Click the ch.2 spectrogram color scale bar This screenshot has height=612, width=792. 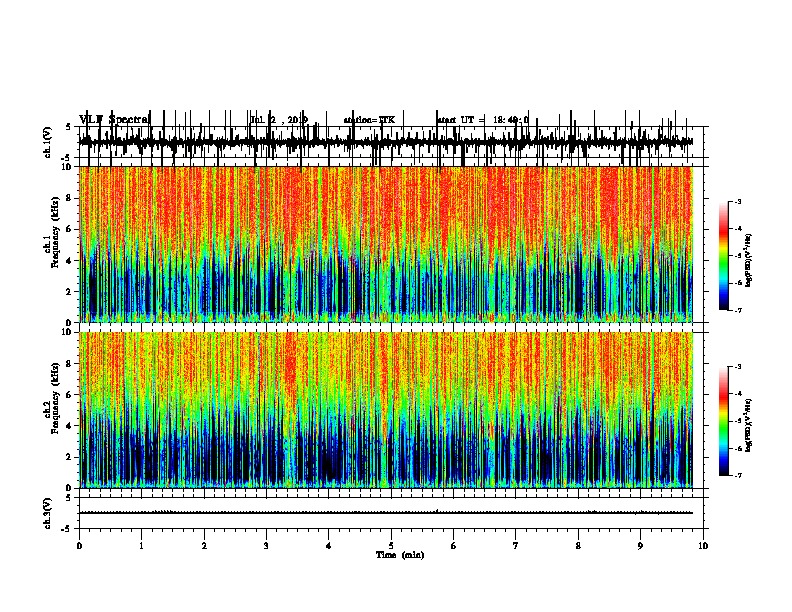[724, 421]
